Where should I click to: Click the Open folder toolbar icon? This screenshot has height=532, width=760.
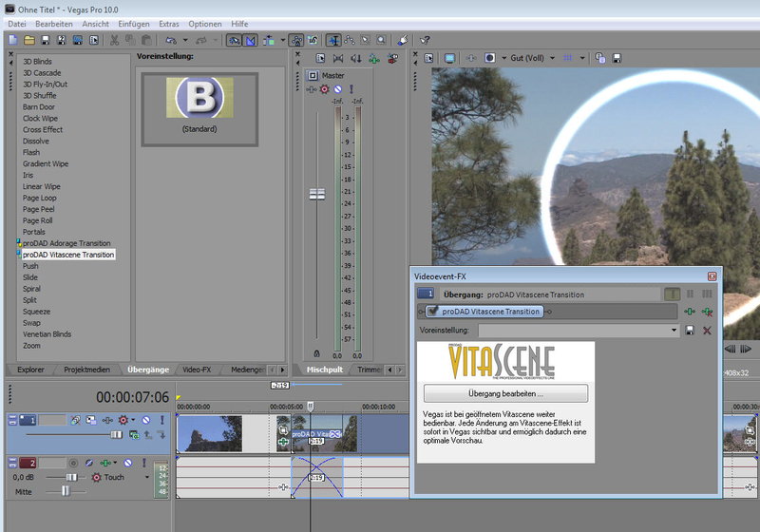(29, 40)
